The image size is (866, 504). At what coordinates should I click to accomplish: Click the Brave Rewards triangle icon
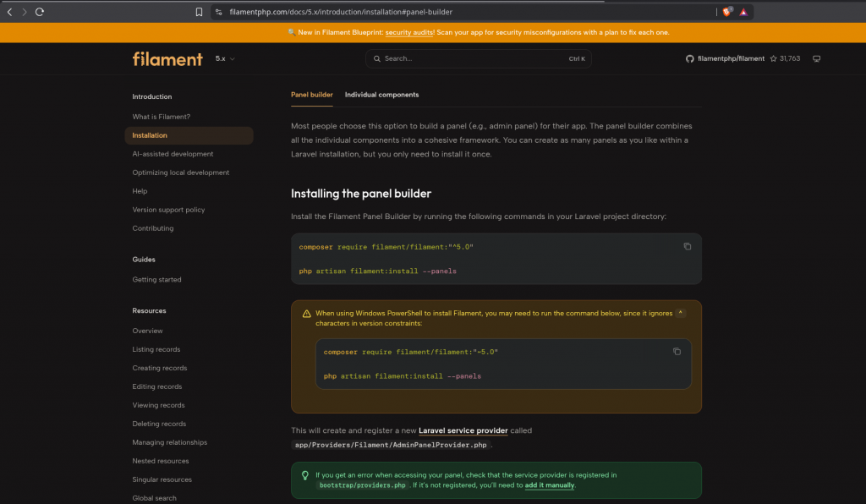coord(743,12)
